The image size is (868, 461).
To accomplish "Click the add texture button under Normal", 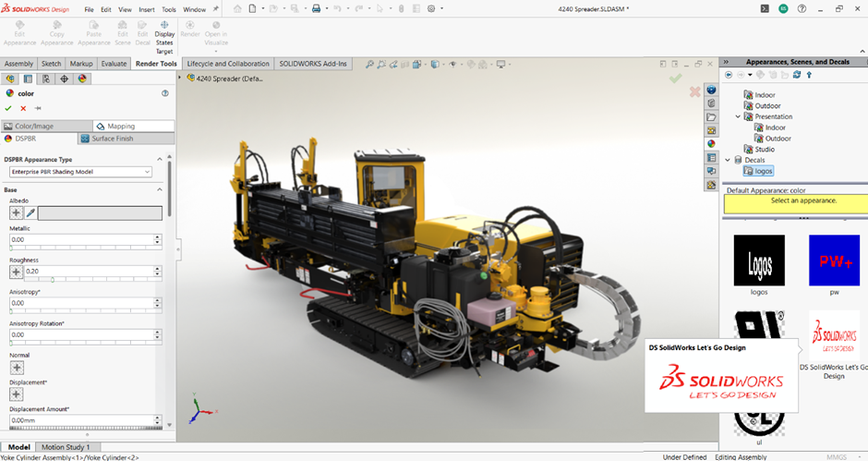I will [16, 368].
